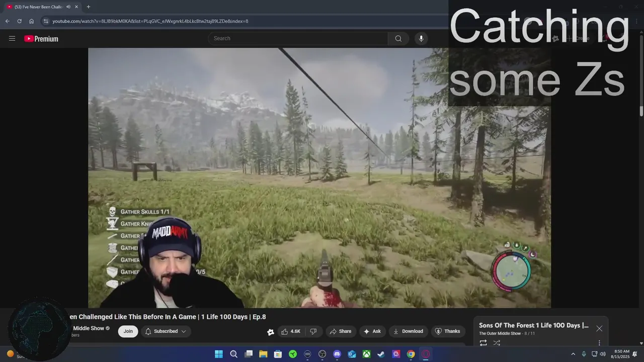Expand the Subscribed notification dropdown
This screenshot has height=362, width=644.
click(166, 331)
